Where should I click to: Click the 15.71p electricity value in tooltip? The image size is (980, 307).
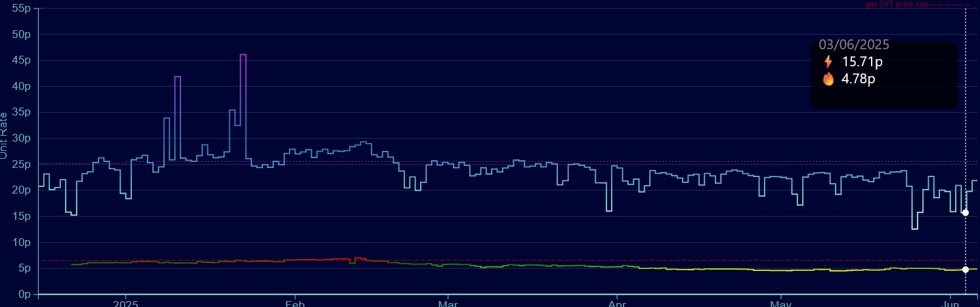(862, 62)
